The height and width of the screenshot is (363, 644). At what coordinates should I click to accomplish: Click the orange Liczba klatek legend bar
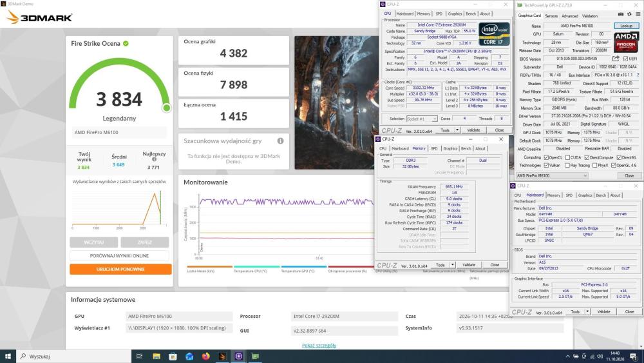tap(209, 266)
